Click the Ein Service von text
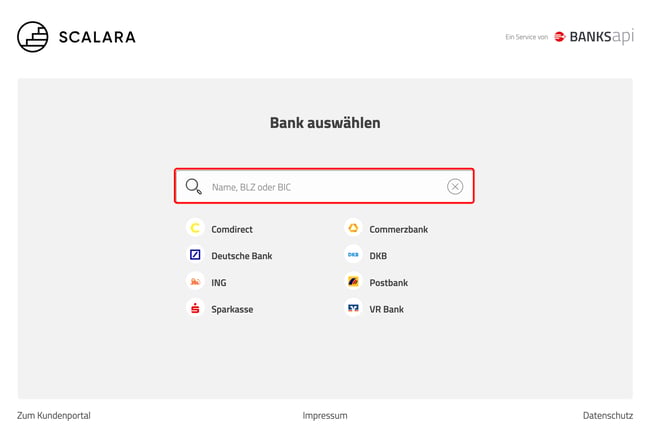The image size is (670, 434). coord(526,37)
